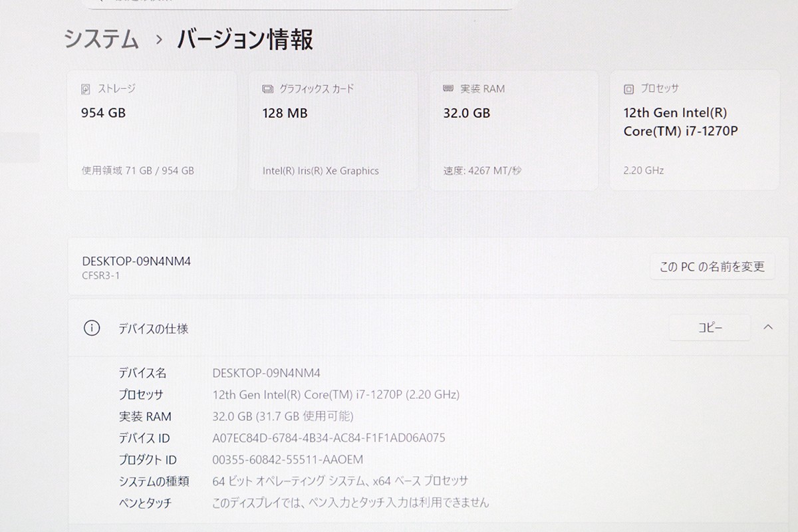Go back to システム via breadcrumb
Image resolution: width=798 pixels, height=532 pixels.
coord(101,40)
